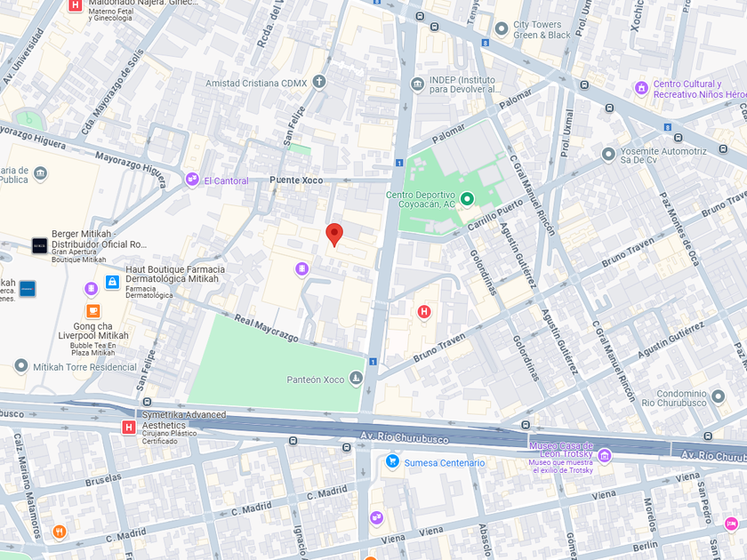Image resolution: width=747 pixels, height=560 pixels.
Task: Click the Museo Casa de León Trotsky label
Action: coord(561,450)
